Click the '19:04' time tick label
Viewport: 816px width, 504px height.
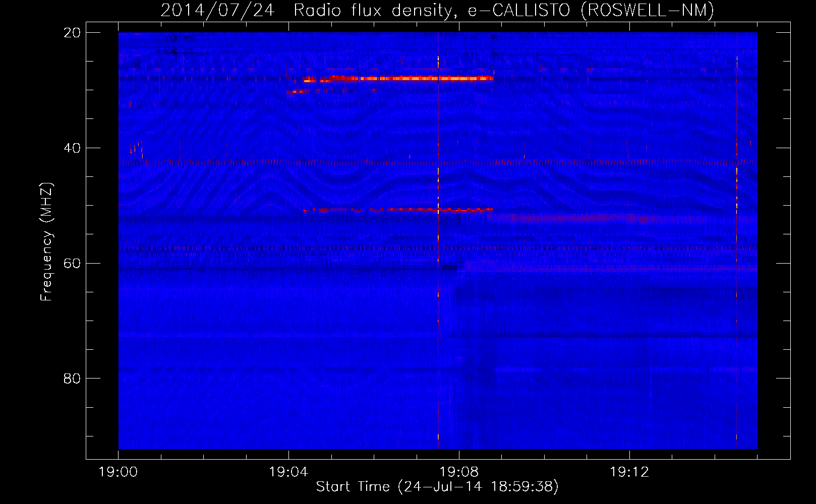click(x=288, y=472)
